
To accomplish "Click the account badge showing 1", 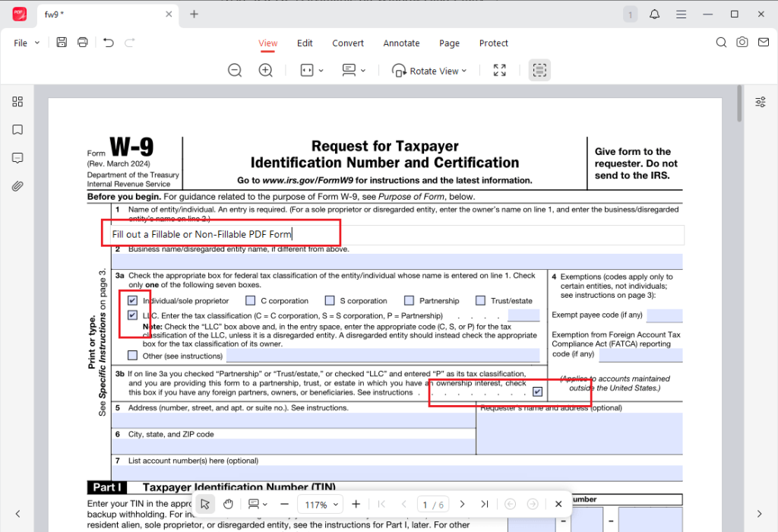I will coord(630,14).
